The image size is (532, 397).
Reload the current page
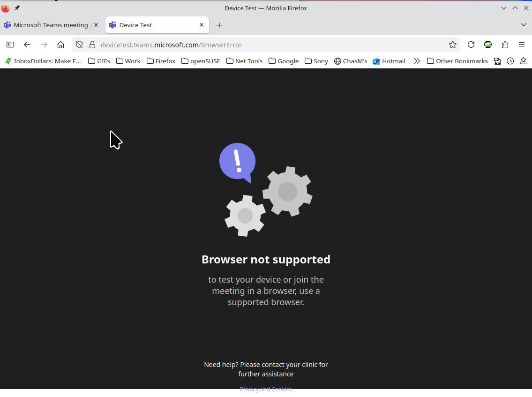(471, 45)
